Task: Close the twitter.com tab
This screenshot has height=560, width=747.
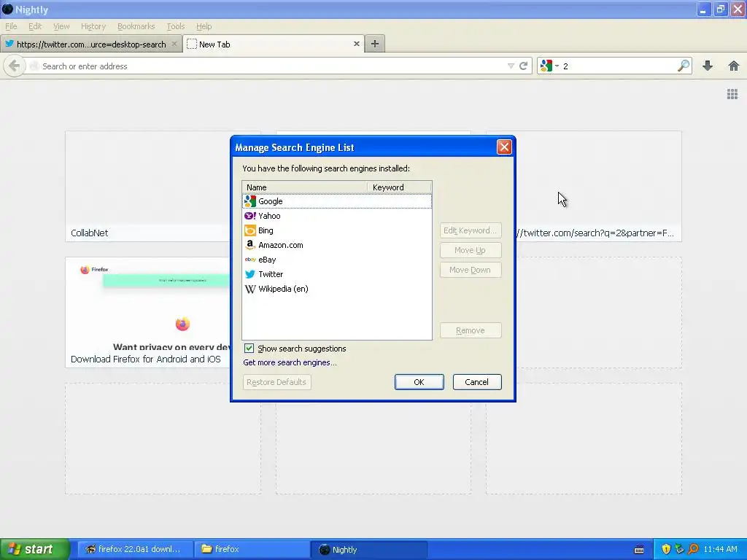Action: coord(174,44)
